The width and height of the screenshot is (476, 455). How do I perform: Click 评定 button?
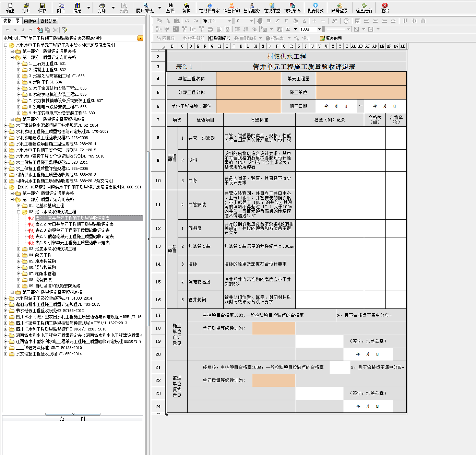click(x=302, y=38)
